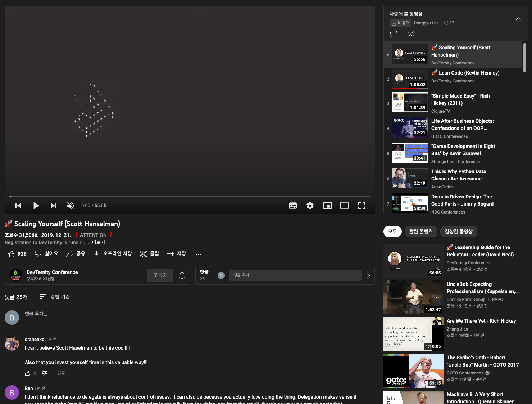Switch to miniplayer mode
Screen dimensions: 532x404
point(327,206)
